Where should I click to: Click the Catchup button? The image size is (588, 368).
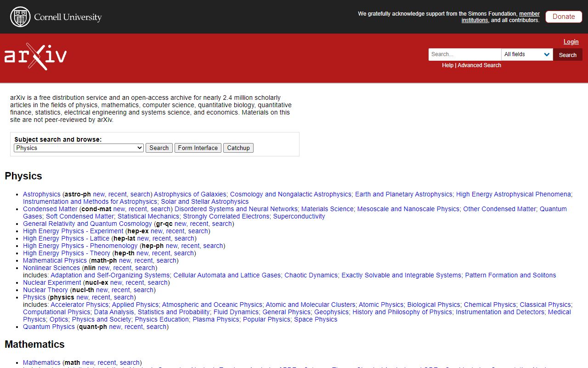[x=238, y=148]
